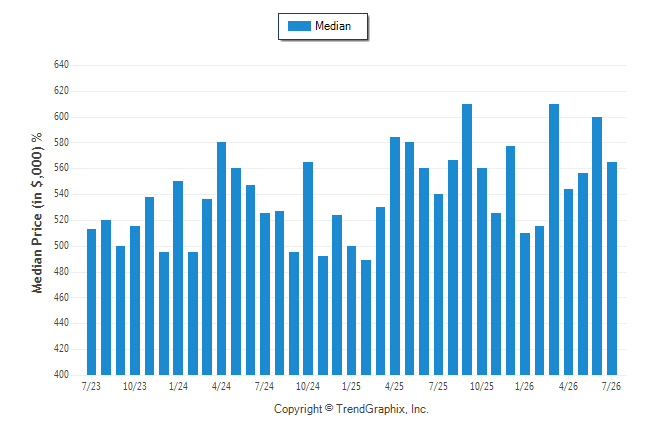Viewport: 646px width, 434px height.
Task: Click the 400 y-axis baseline label
Action: point(61,375)
